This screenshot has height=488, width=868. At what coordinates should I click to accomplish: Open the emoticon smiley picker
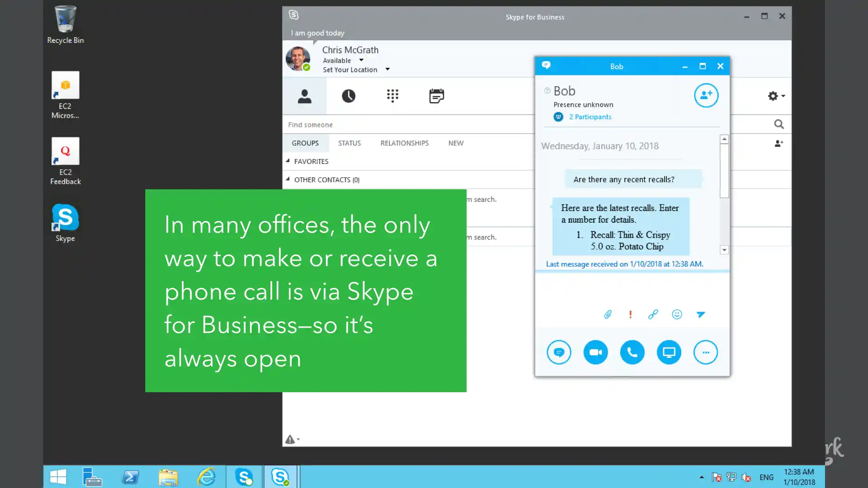point(677,314)
